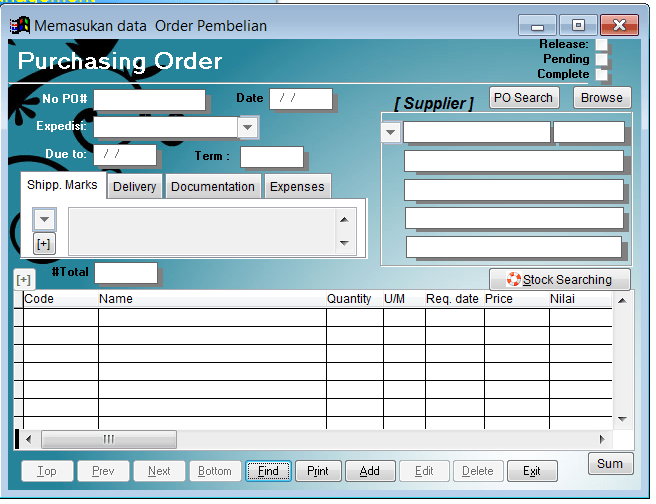656x504 pixels.
Task: Click the grid's horizontal scroll right arrow
Action: pos(602,439)
